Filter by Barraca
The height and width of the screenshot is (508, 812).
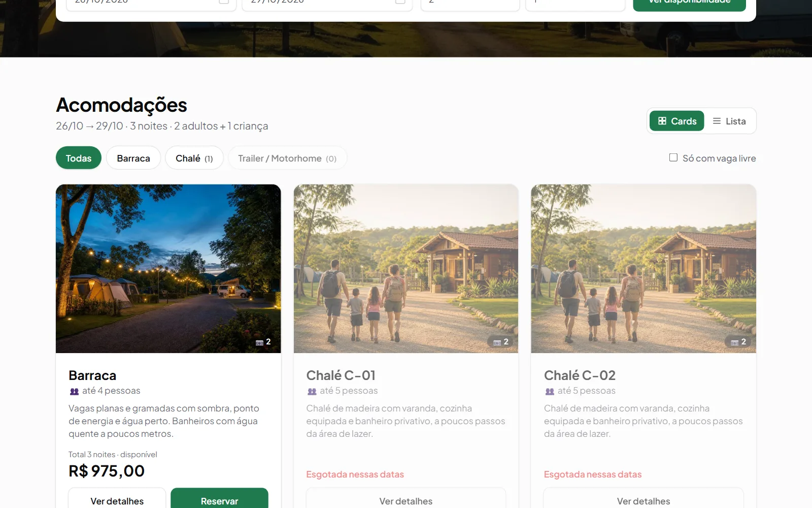click(133, 158)
